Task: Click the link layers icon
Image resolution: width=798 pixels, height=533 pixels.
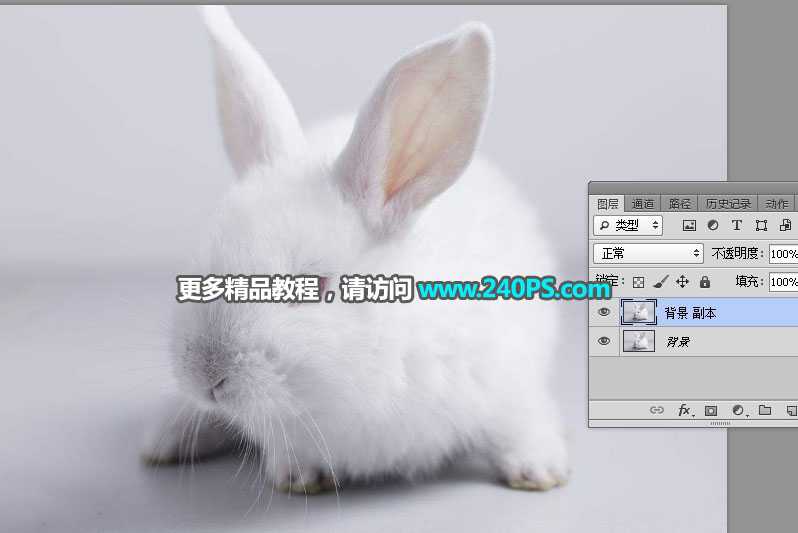Action: pyautogui.click(x=657, y=410)
